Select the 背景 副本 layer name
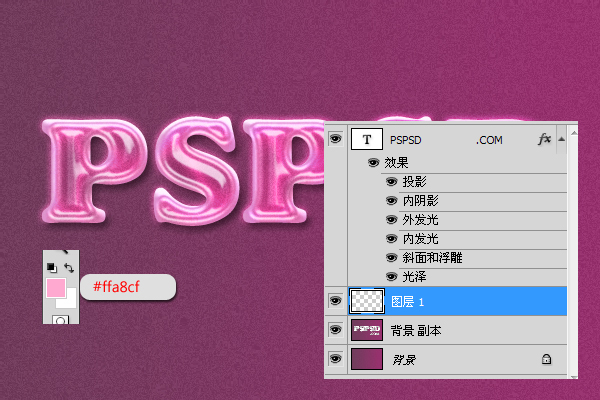 [x=416, y=330]
